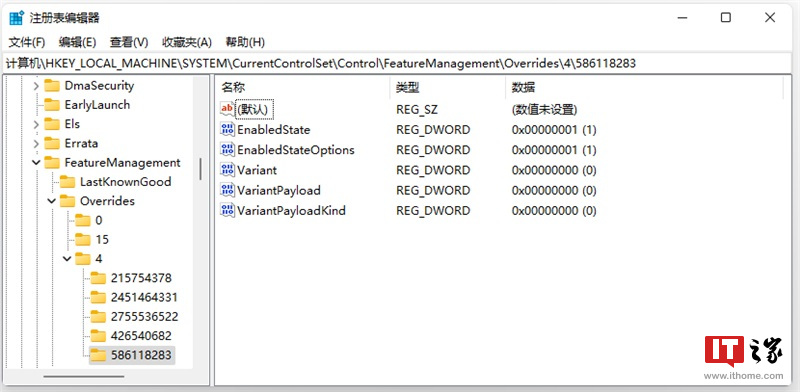The image size is (800, 392).
Task: Open the 文件(F) menu
Action: tap(27, 42)
